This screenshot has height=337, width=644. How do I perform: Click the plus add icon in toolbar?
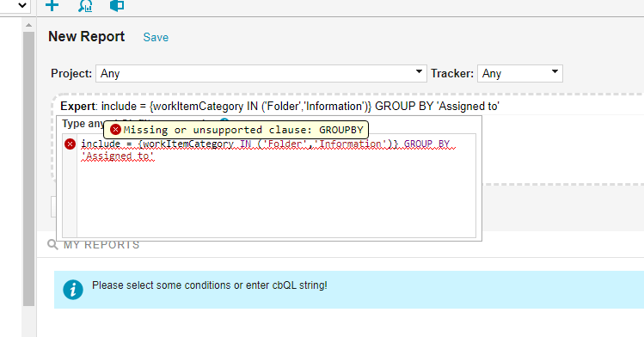pos(52,6)
